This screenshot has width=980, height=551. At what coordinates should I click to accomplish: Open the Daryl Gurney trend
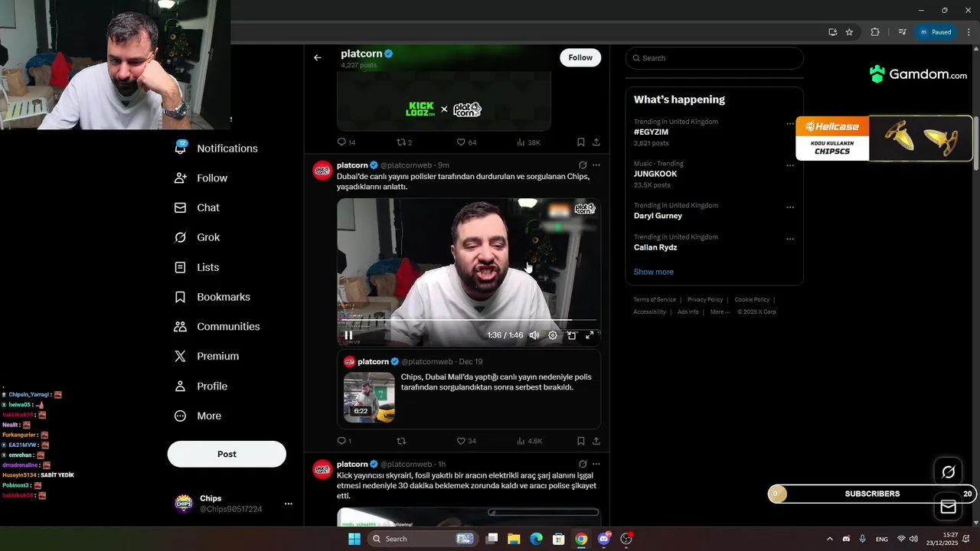(x=658, y=216)
